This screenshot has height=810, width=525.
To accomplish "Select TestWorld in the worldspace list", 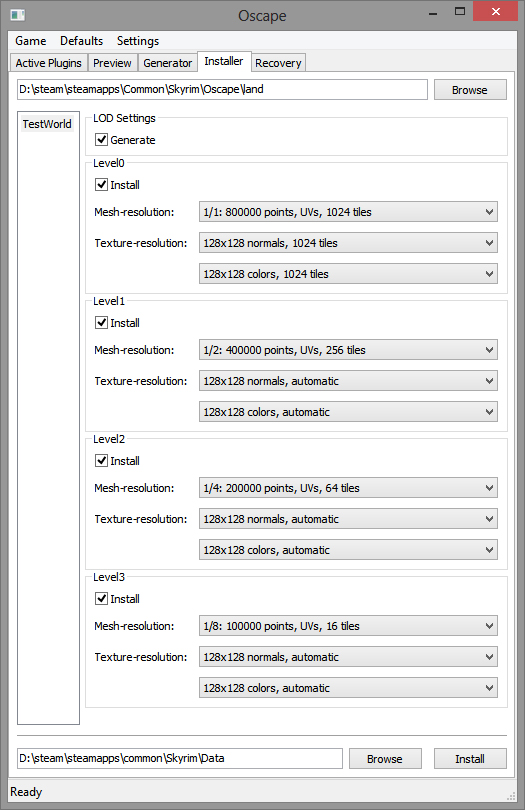I will coord(47,124).
